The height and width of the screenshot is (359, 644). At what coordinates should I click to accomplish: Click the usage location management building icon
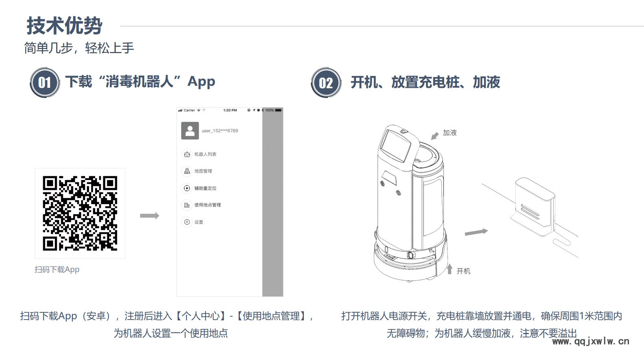(187, 205)
